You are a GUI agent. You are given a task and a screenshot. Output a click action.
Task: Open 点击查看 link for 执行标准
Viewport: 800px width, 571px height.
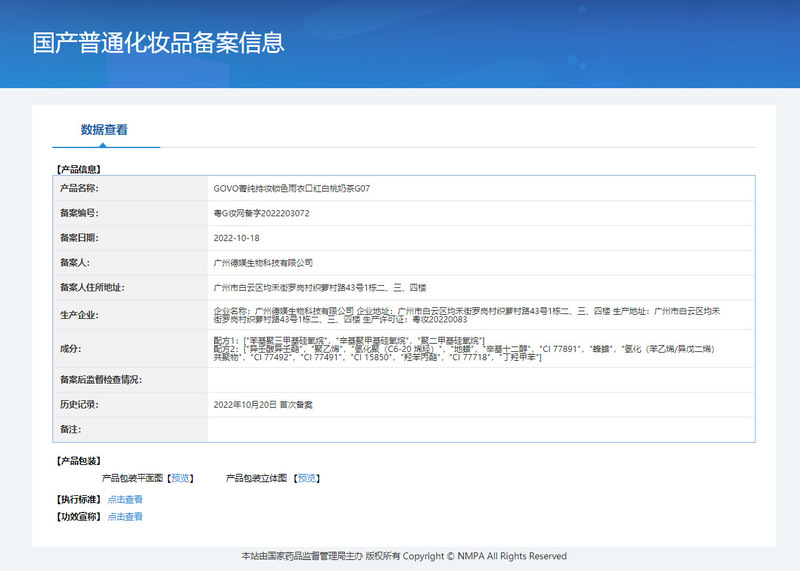(125, 499)
